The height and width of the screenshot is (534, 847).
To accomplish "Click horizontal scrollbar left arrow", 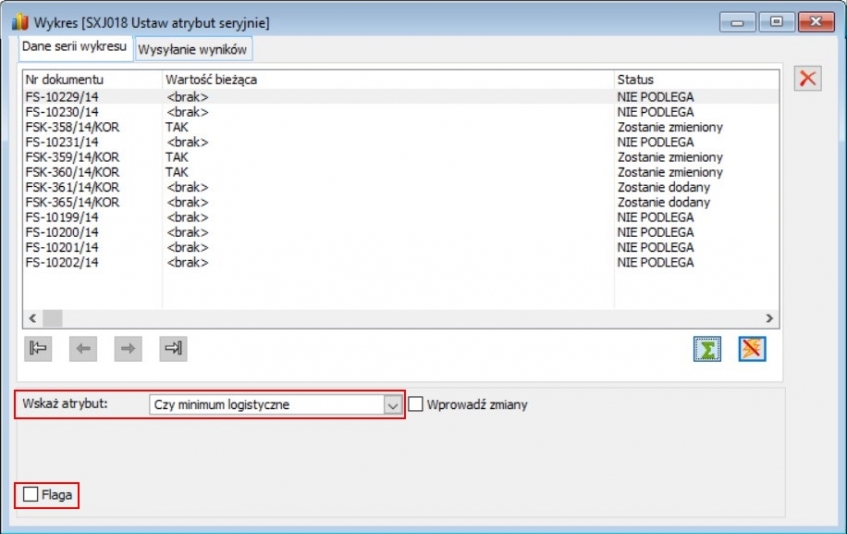I will 32,318.
